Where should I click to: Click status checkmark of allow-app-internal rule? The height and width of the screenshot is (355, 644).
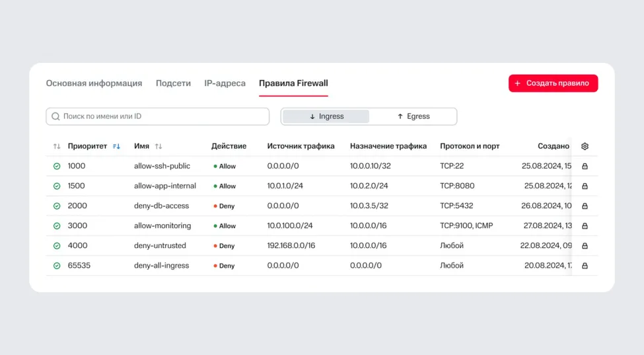[x=57, y=186]
